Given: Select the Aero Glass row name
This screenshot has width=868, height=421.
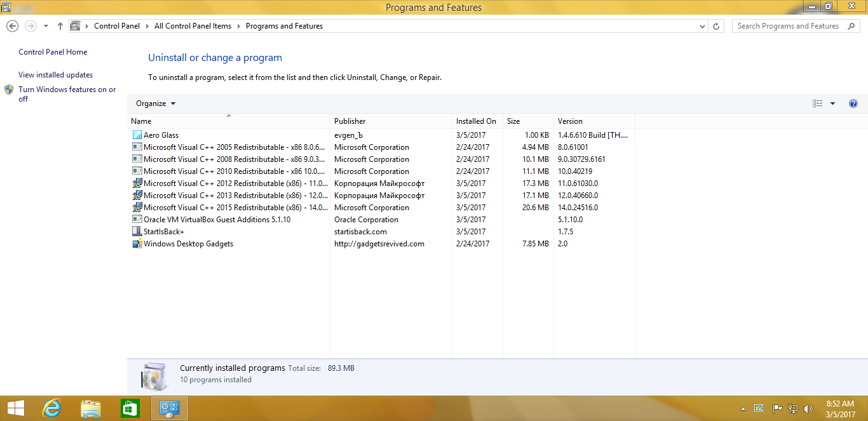Looking at the screenshot, I should 161,135.
